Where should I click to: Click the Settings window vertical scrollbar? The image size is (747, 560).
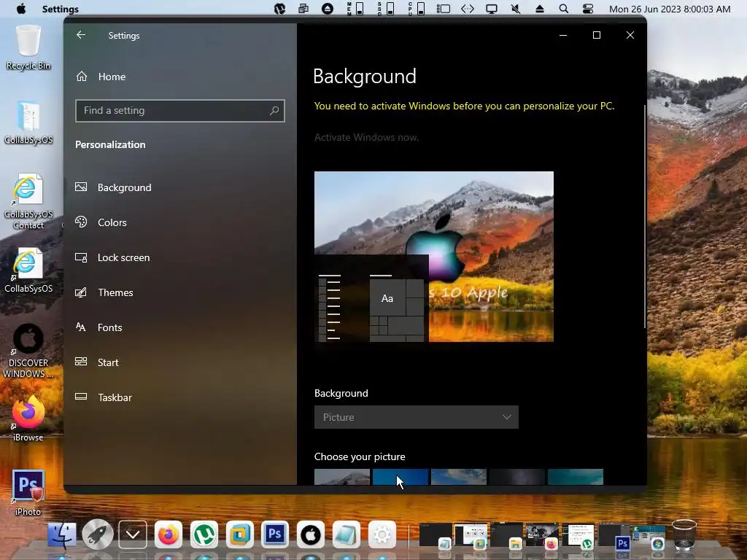pyautogui.click(x=645, y=217)
